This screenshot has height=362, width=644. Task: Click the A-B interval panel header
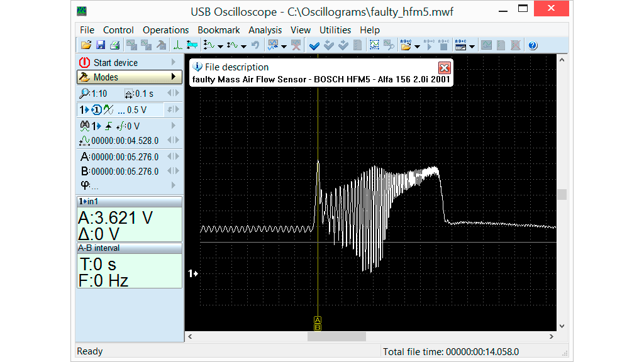coord(130,248)
